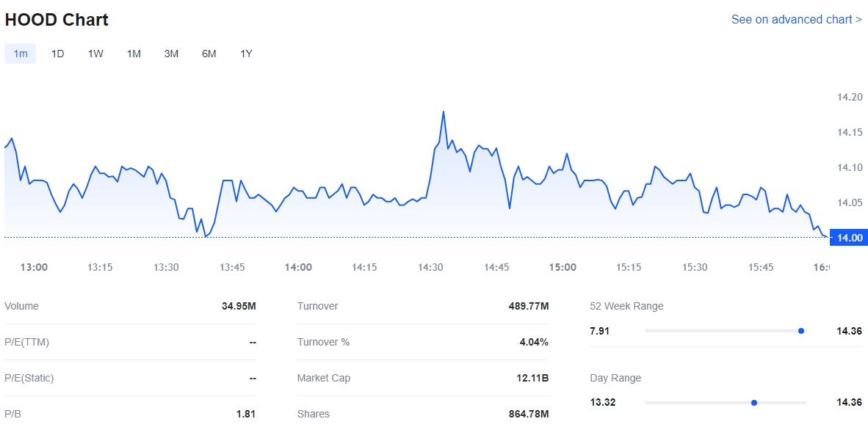The image size is (868, 427).
Task: Click the Day Range slider dot
Action: (x=754, y=403)
